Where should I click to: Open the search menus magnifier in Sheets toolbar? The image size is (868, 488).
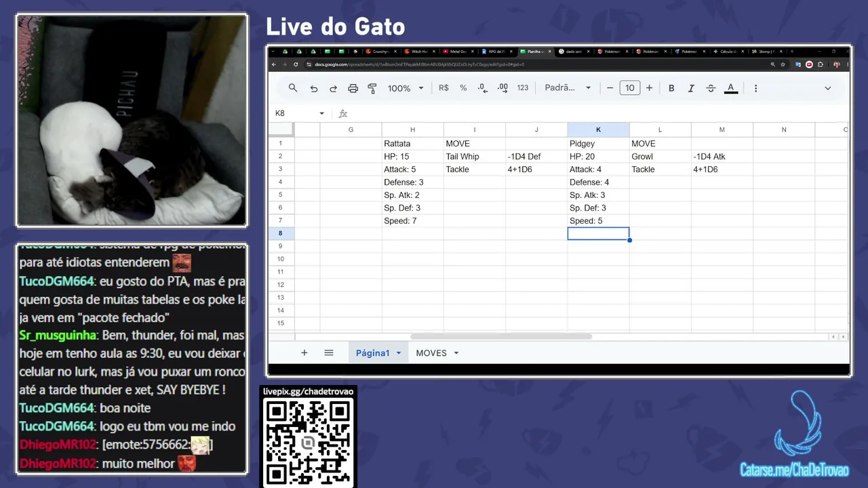(293, 88)
